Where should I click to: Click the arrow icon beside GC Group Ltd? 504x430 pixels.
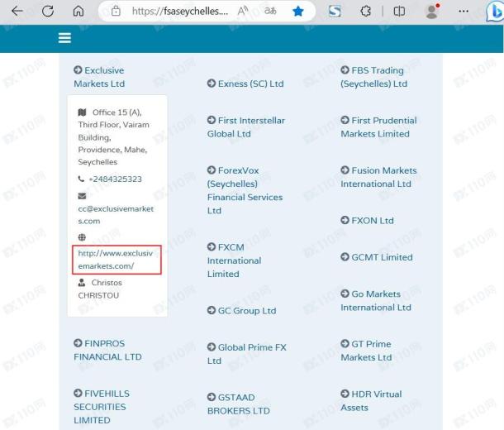point(212,310)
